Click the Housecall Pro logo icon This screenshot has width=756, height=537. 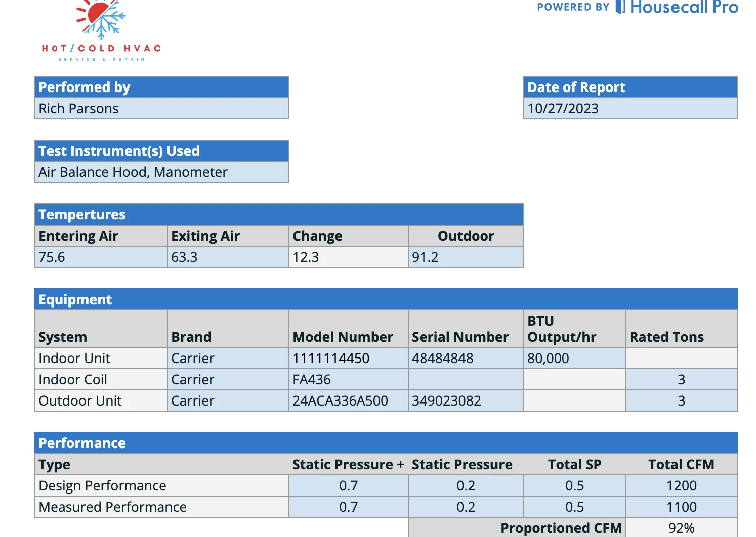pos(620,7)
